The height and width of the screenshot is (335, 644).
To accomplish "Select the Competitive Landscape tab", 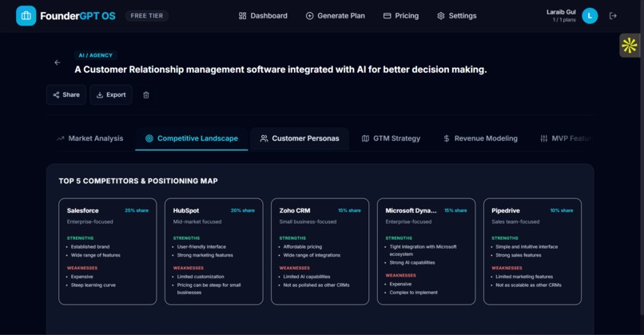I will coord(192,138).
